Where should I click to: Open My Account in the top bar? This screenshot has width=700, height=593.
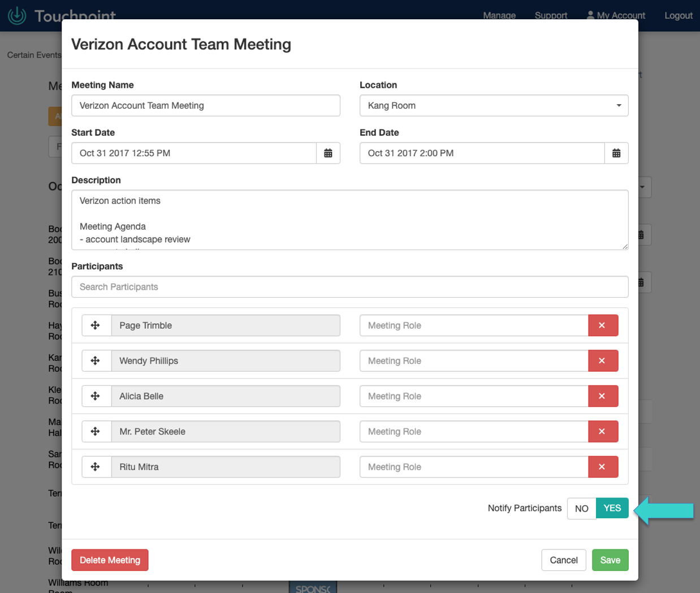[x=616, y=15]
